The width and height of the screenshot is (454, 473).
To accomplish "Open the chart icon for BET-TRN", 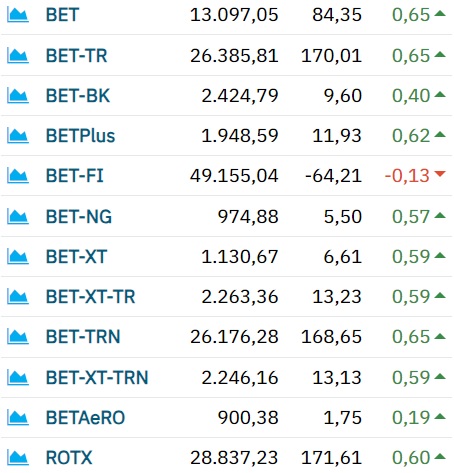I will [x=18, y=337].
